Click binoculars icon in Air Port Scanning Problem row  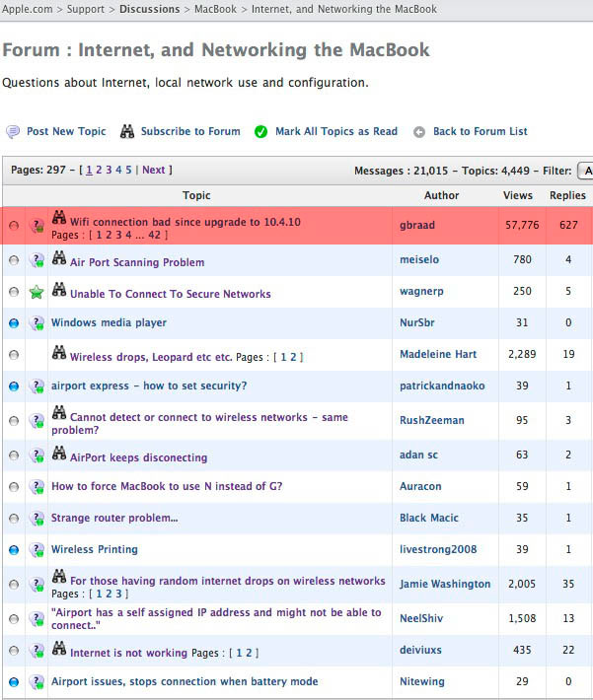[59, 257]
